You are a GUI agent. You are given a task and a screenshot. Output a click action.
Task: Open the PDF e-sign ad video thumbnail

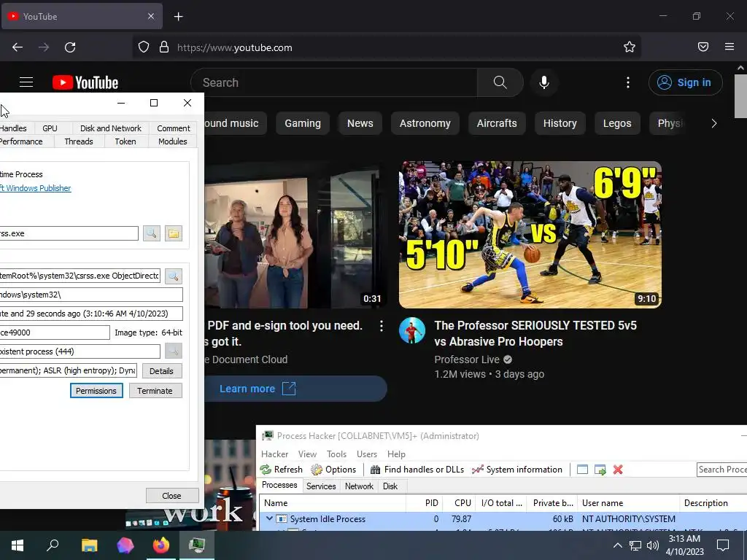pos(295,235)
